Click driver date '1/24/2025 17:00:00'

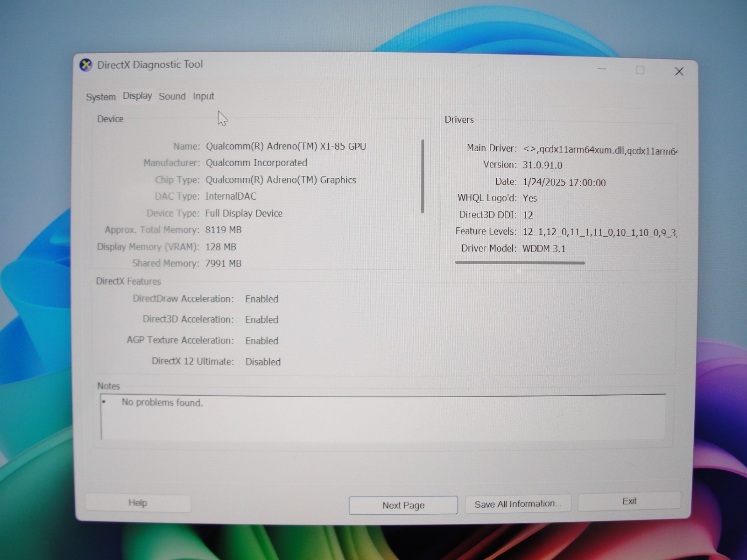coord(564,182)
